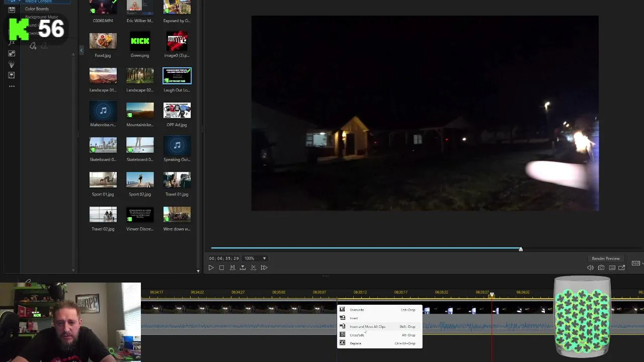Select the Green.png KICK thumbnail
The image size is (644, 362).
coord(140,41)
